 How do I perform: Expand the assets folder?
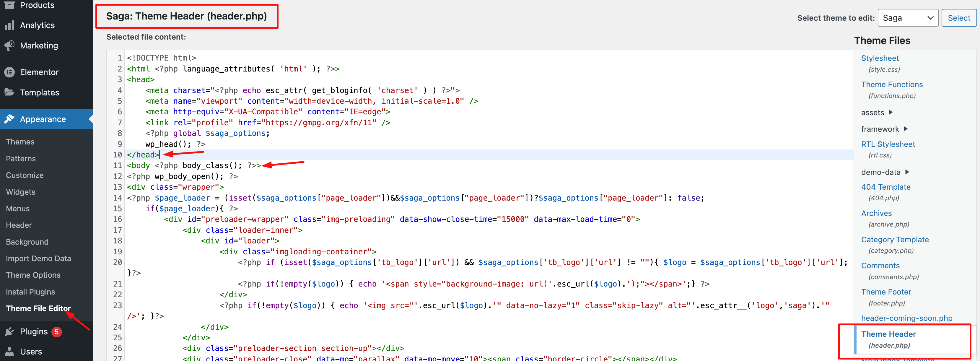[877, 113]
